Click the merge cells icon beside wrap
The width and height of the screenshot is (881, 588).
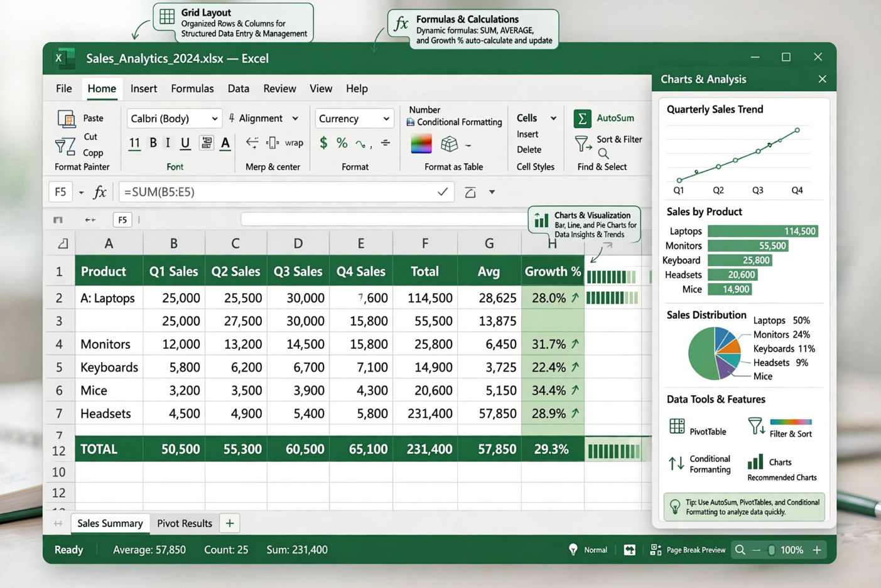click(273, 143)
